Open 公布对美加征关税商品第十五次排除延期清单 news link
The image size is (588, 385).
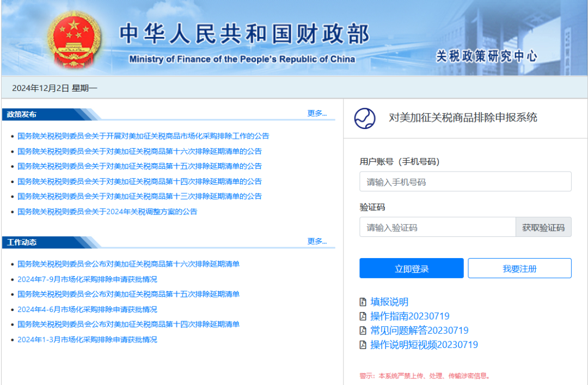pos(128,294)
